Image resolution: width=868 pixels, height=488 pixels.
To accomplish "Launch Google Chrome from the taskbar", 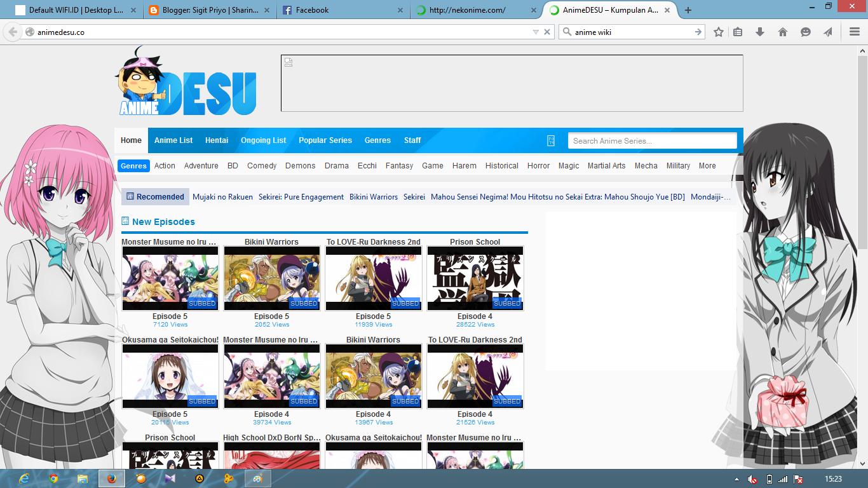I will (x=54, y=478).
